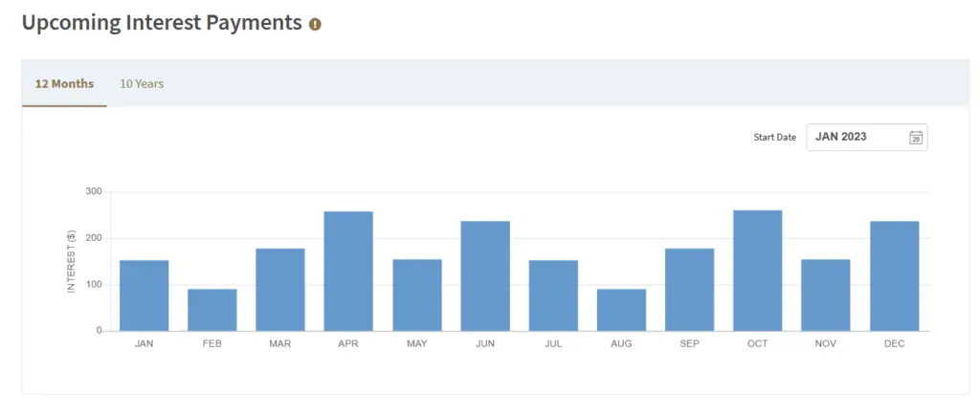Click the Start Date label

click(775, 138)
